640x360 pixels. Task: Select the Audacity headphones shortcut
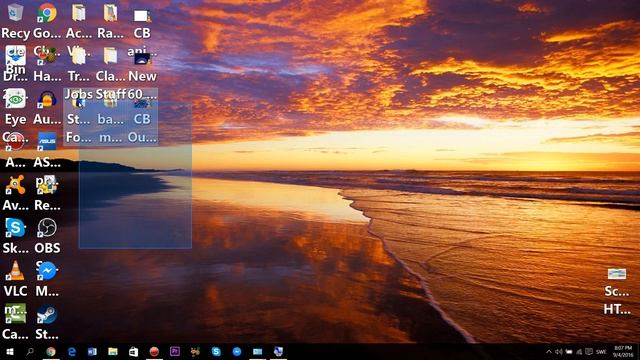(47, 99)
